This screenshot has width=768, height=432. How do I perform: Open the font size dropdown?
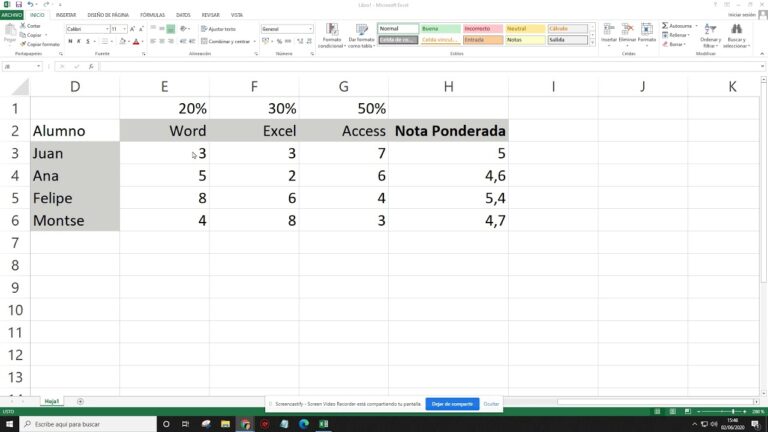point(124,29)
